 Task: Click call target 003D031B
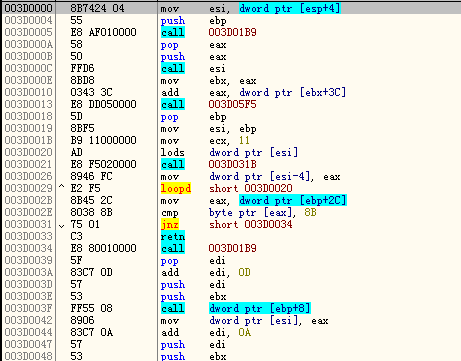[x=232, y=164]
